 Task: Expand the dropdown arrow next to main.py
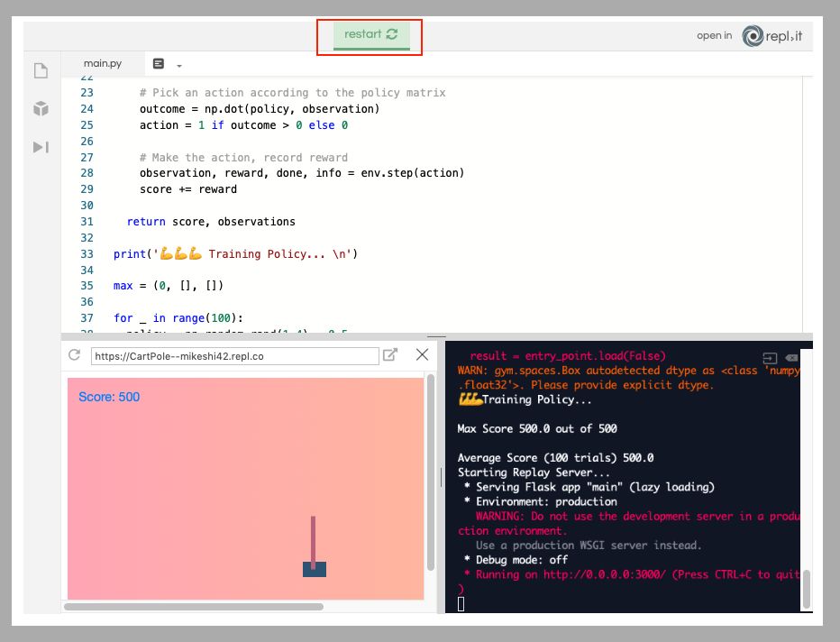pyautogui.click(x=179, y=65)
